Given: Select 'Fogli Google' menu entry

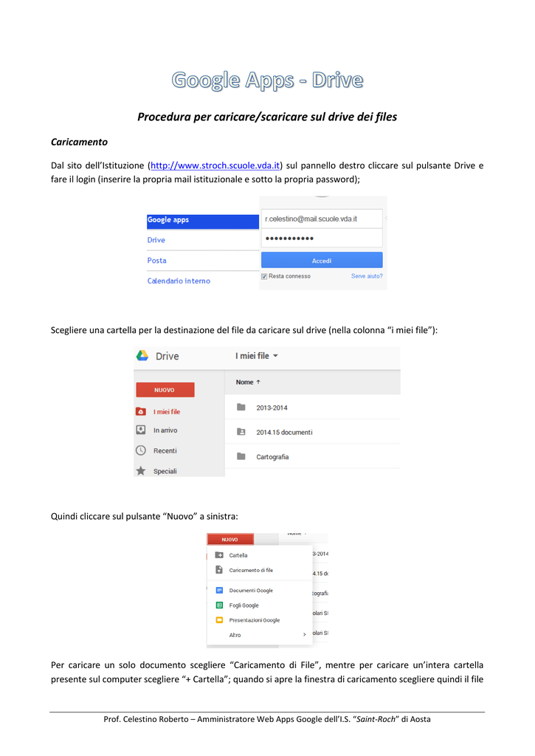Looking at the screenshot, I should pos(244,605).
